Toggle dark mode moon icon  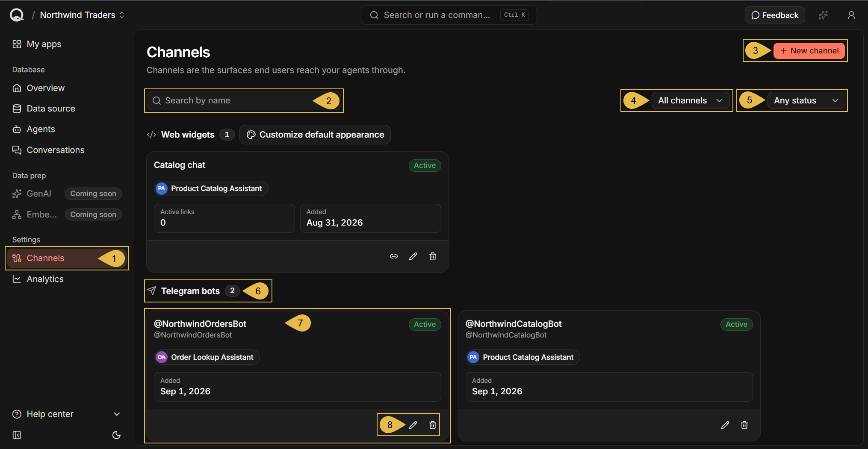[116, 435]
